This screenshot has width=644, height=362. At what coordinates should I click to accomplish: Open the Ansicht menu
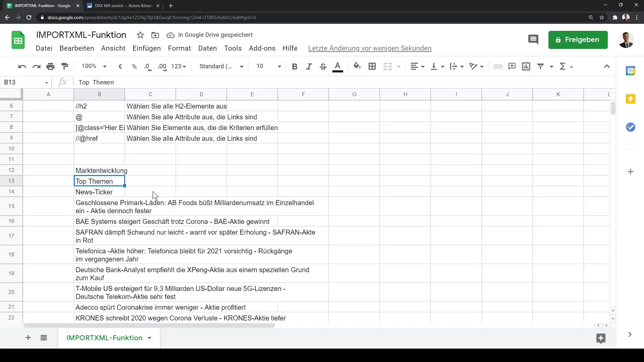point(113,48)
